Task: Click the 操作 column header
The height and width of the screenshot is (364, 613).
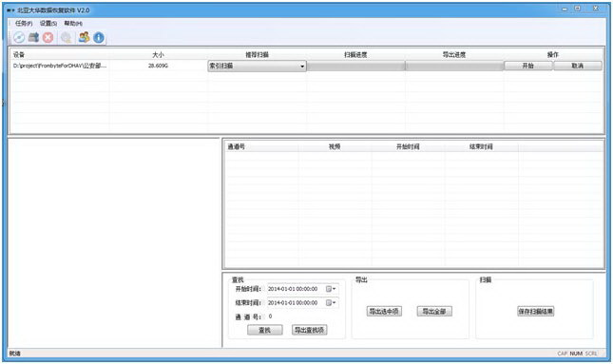Action: (553, 55)
